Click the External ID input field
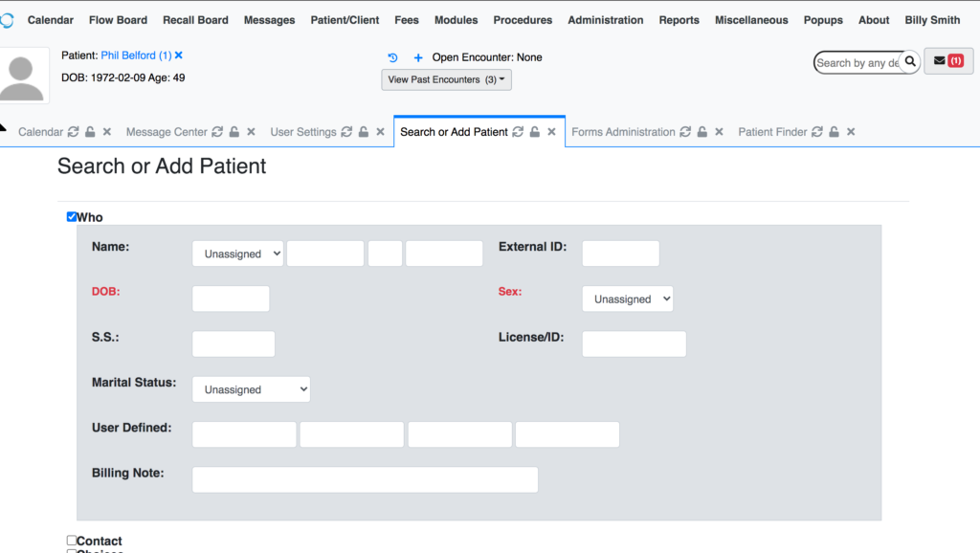The image size is (980, 553). pyautogui.click(x=620, y=254)
